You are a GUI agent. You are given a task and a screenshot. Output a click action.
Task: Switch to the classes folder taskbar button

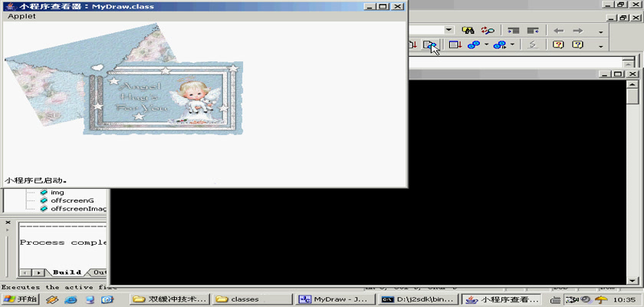point(251,299)
